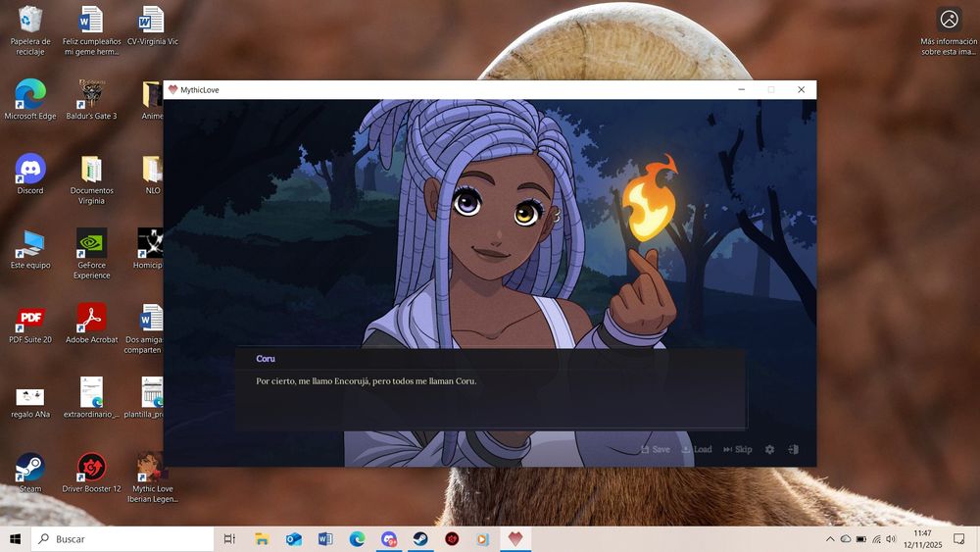This screenshot has height=552, width=980.
Task: Switch to Discord in the taskbar
Action: [x=389, y=539]
